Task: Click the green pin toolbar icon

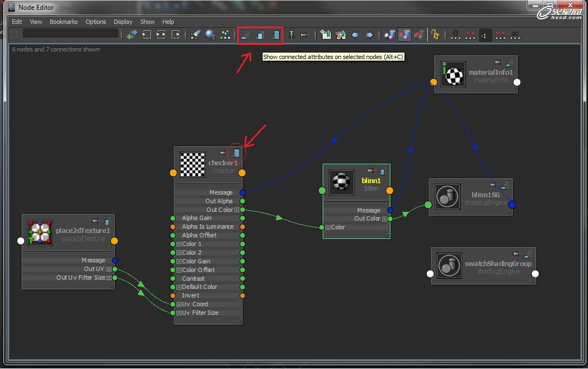Action: pyautogui.click(x=291, y=35)
